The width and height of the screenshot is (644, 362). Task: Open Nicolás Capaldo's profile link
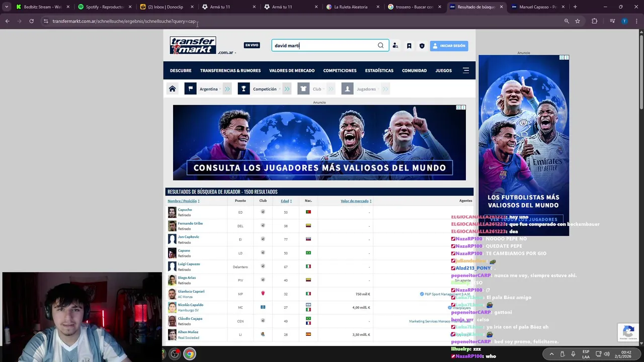click(x=190, y=305)
